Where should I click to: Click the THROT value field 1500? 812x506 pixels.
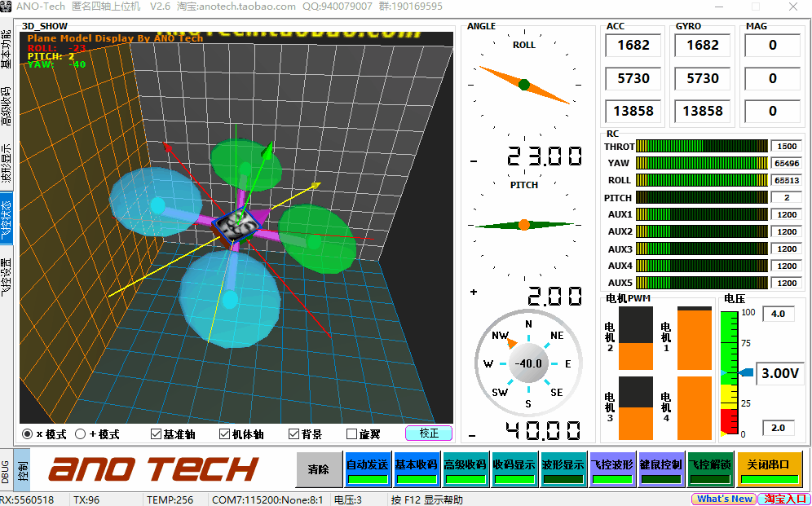[x=786, y=147]
